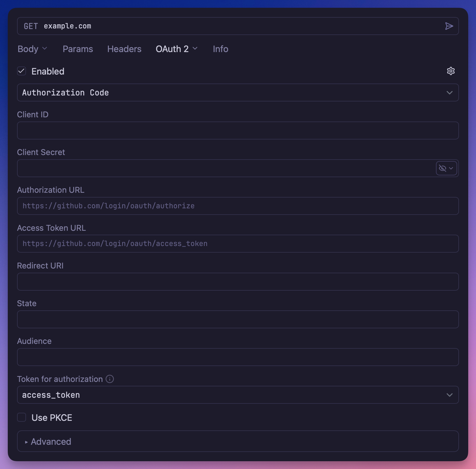Click the GET method button
This screenshot has width=476, height=469.
31,26
